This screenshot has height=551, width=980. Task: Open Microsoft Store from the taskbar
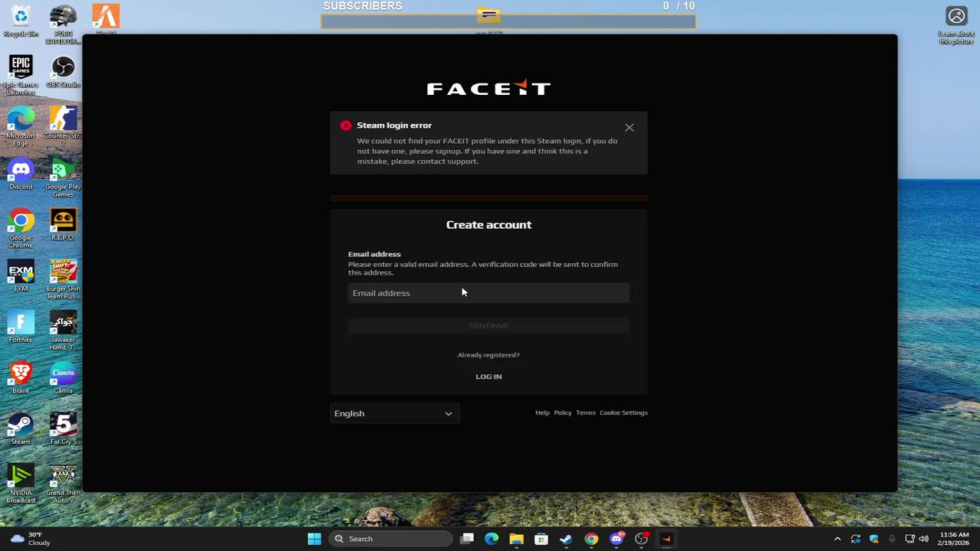(x=541, y=539)
